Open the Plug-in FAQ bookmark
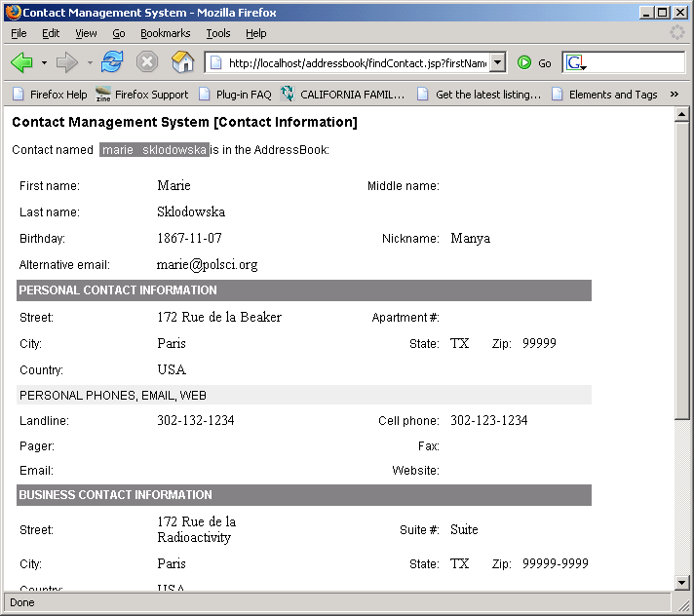Screen dimensions: 694x616 235,95
